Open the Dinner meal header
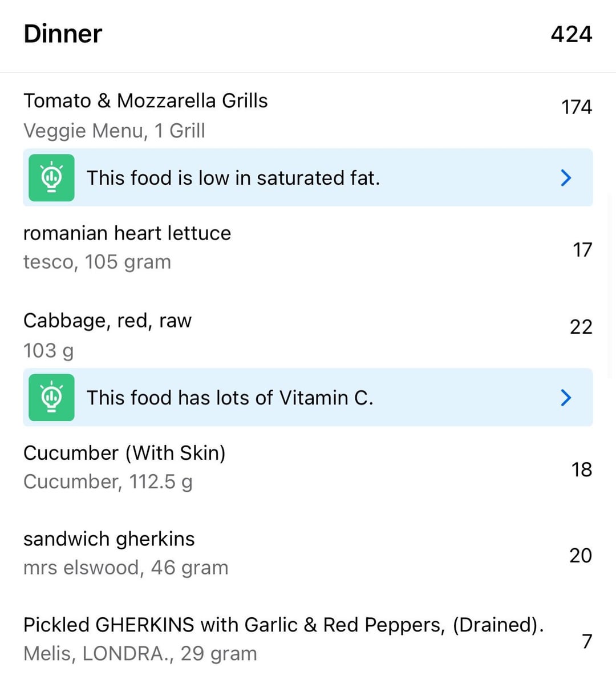Image resolution: width=616 pixels, height=676 pixels. [308, 34]
